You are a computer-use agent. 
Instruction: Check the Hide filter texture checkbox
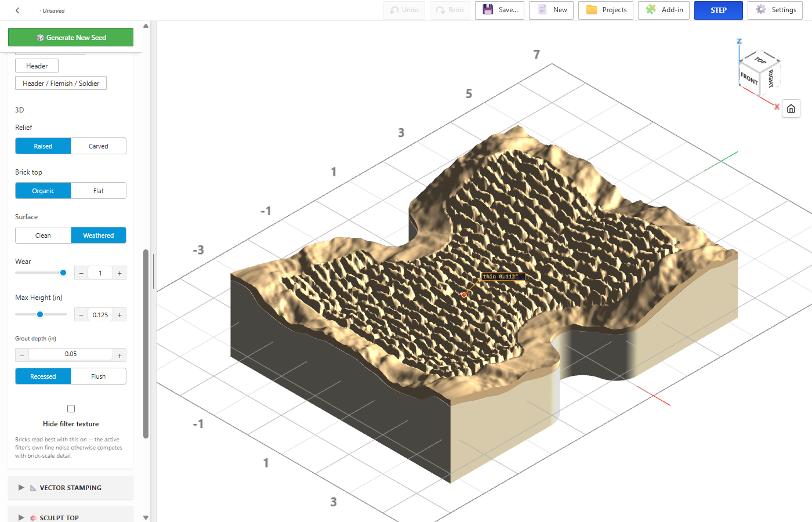(71, 409)
